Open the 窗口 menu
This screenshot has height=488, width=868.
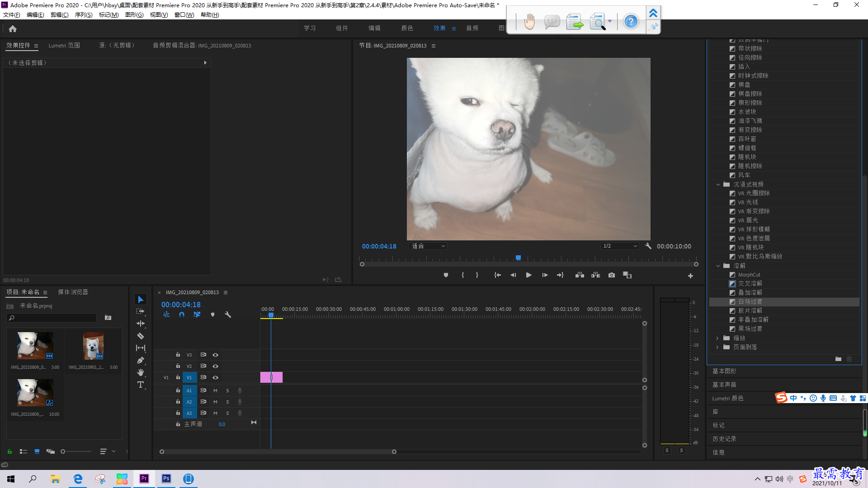(x=184, y=15)
